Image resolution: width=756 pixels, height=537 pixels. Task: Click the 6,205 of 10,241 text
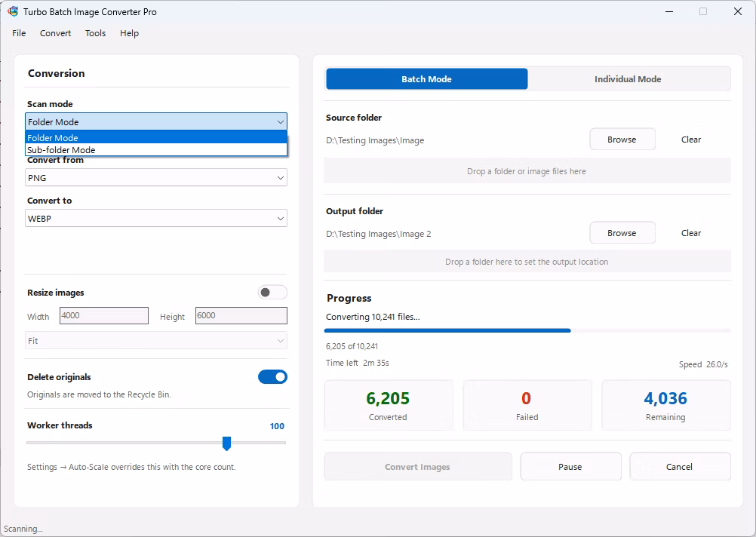[352, 346]
